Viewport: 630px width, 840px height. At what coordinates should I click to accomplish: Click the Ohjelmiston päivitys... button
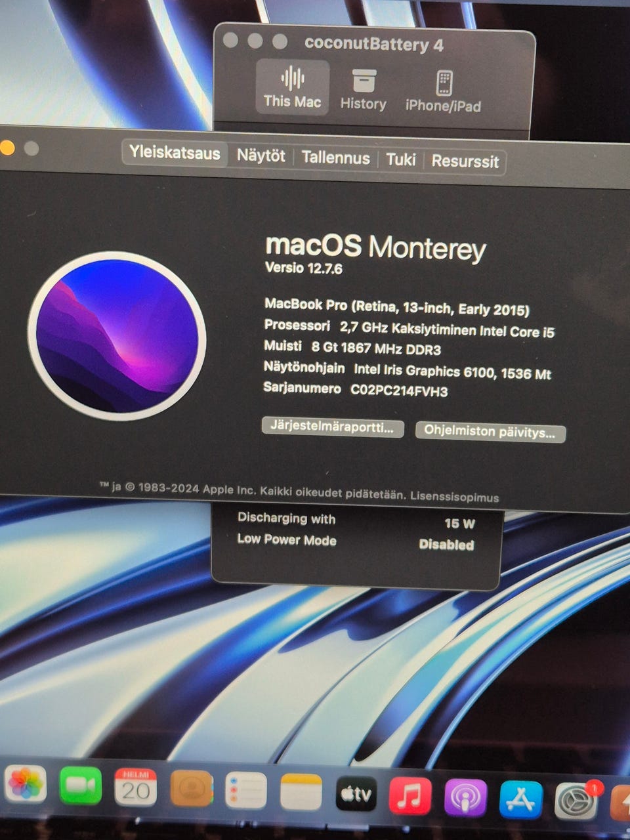pos(490,432)
